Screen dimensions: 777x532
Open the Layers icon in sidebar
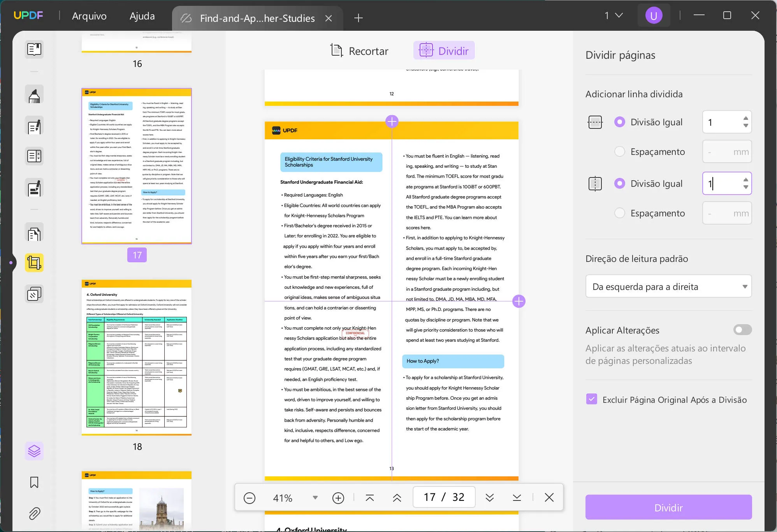coord(34,451)
